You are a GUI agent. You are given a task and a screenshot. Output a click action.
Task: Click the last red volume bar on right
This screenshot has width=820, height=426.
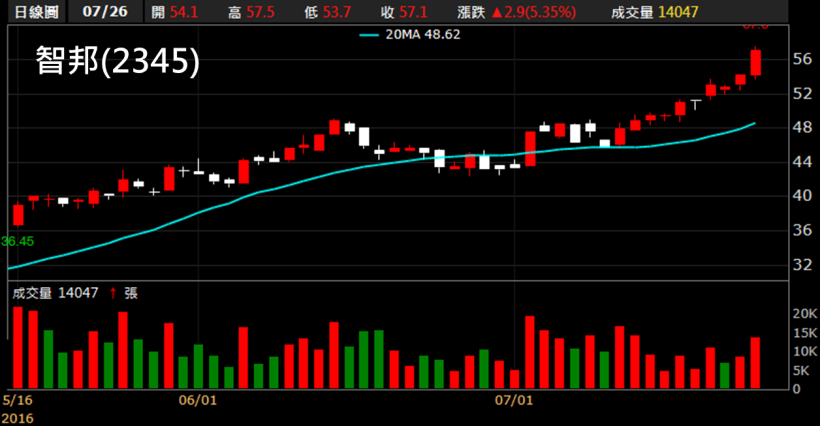point(756,363)
